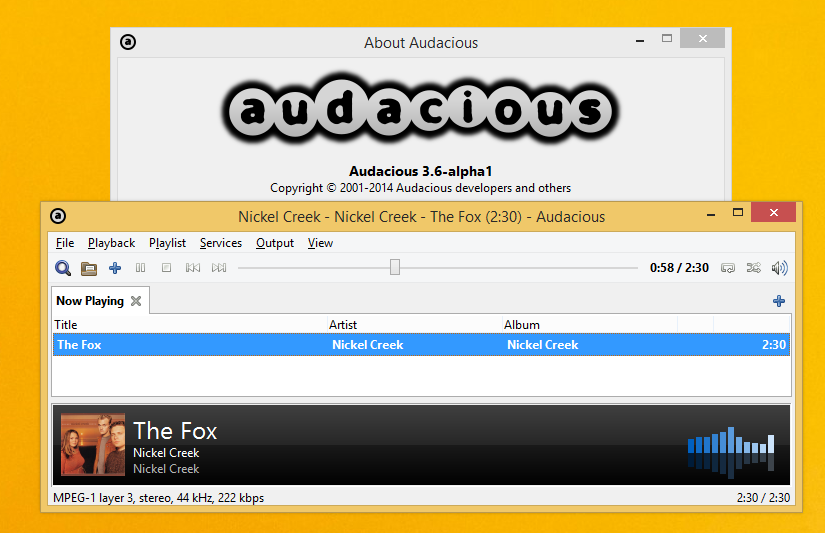Minimize the About Audacious window
Screen dimensions: 825x533
pyautogui.click(x=640, y=39)
